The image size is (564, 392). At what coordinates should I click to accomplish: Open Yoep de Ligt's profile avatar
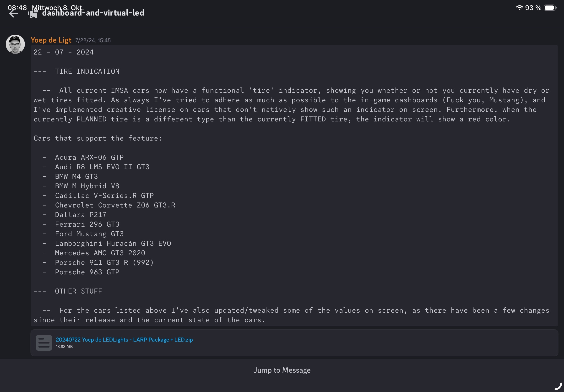coord(15,44)
